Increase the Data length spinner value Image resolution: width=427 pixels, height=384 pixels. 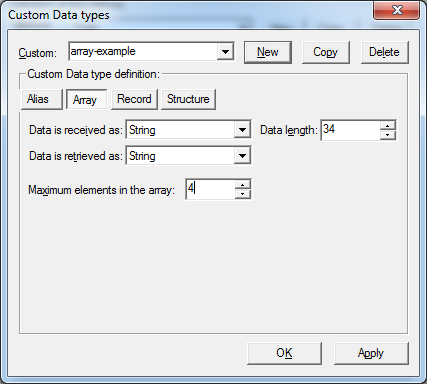387,126
